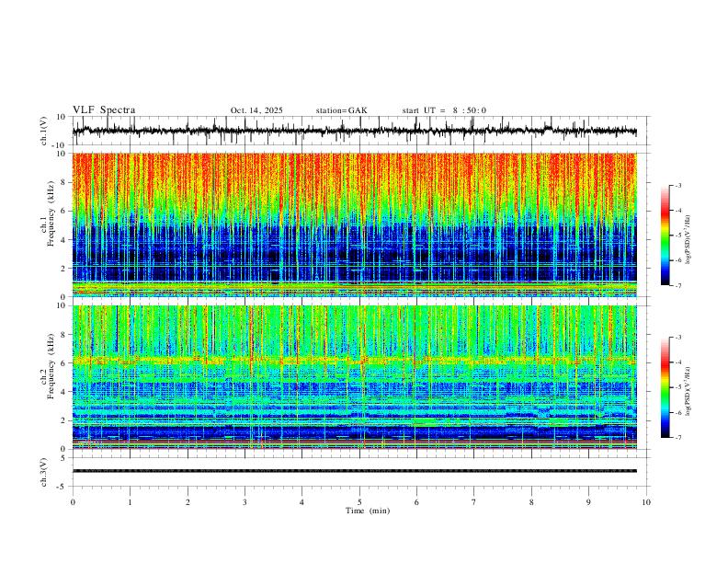Click the ch.2 "Frequency (kHz)" axis label
The height and width of the screenshot is (563, 728).
coord(51,366)
